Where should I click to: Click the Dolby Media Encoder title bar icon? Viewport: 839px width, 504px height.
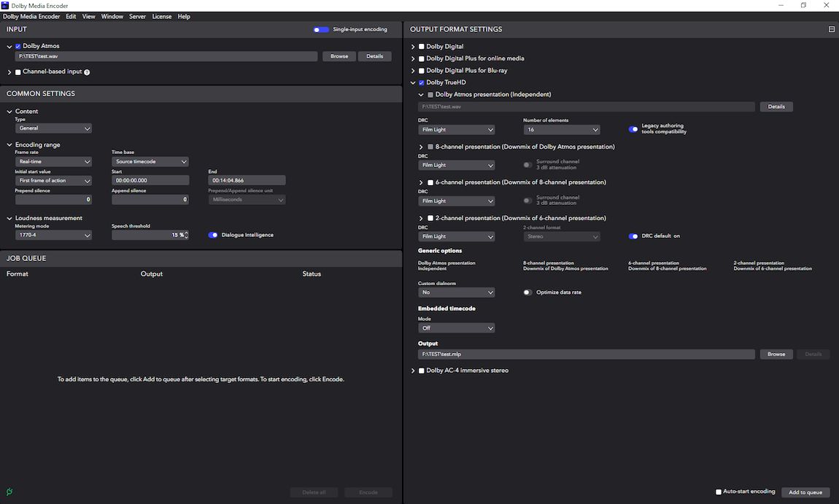point(6,5)
